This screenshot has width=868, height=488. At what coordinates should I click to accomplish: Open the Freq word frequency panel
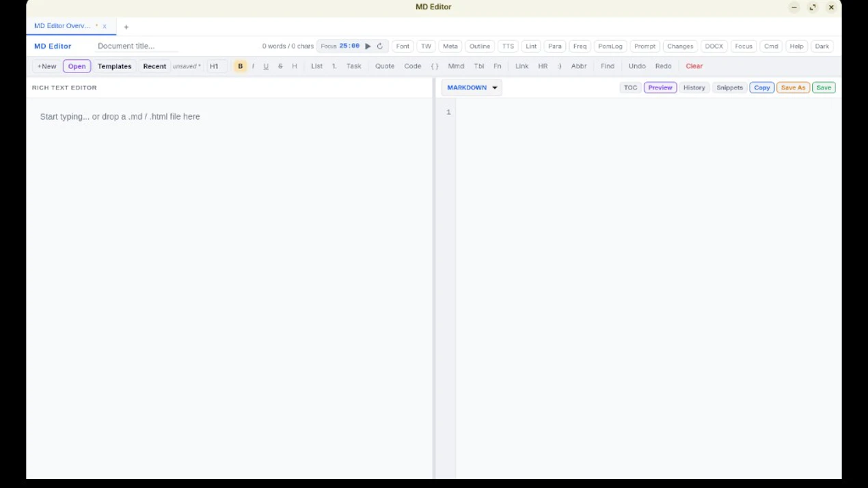tap(580, 46)
